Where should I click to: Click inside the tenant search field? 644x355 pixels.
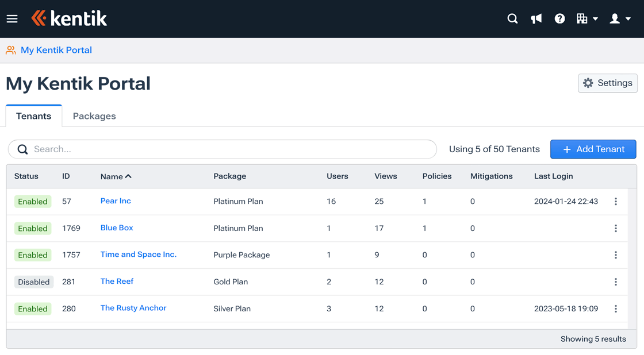(222, 149)
